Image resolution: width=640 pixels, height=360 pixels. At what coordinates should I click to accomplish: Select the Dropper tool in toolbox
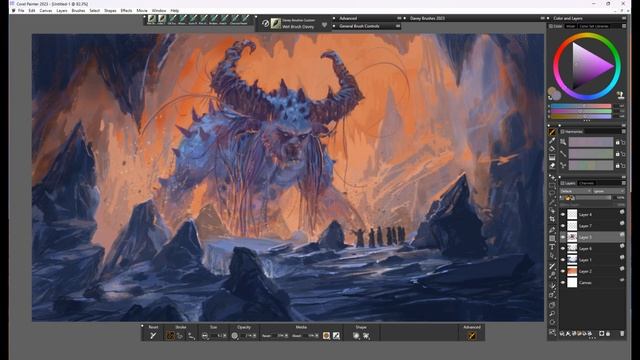pos(552,141)
